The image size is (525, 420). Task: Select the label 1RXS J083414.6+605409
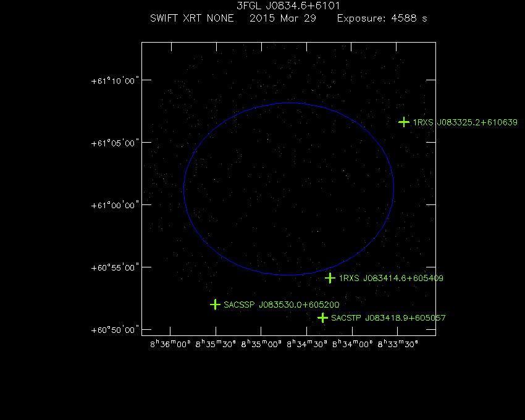point(391,279)
